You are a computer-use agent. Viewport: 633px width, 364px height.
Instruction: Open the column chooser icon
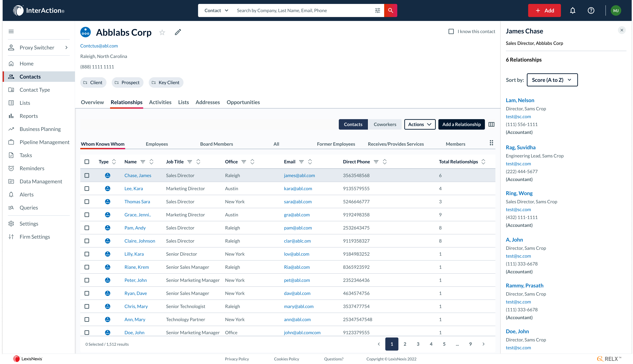tap(491, 124)
